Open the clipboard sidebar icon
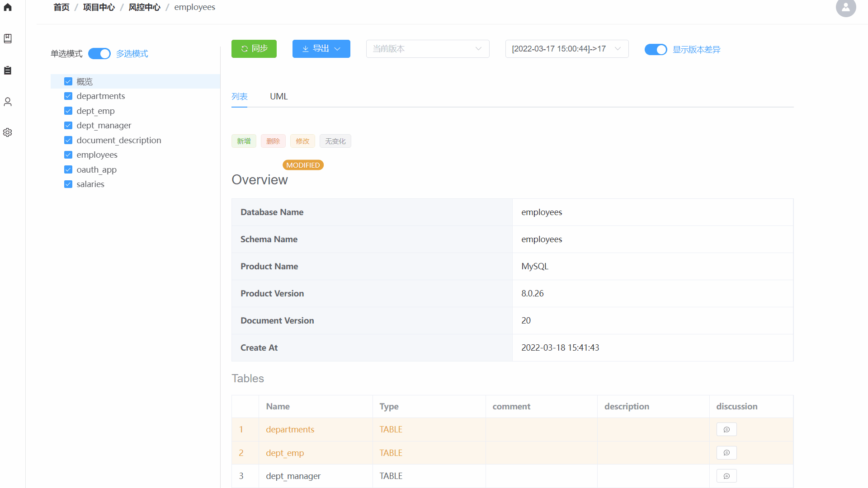The image size is (868, 488). (8, 70)
